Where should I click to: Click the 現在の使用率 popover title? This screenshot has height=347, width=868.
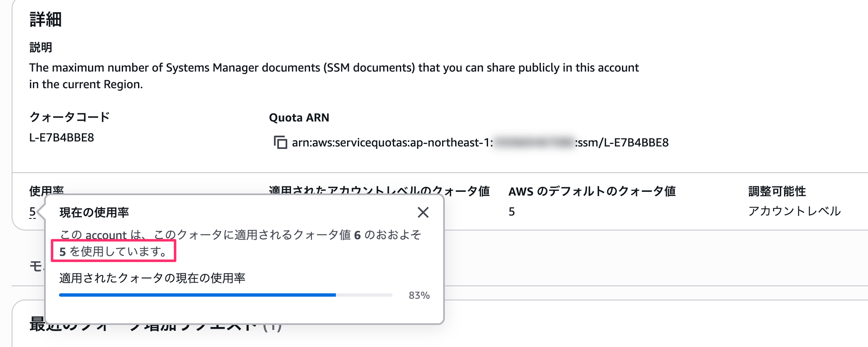tap(94, 213)
